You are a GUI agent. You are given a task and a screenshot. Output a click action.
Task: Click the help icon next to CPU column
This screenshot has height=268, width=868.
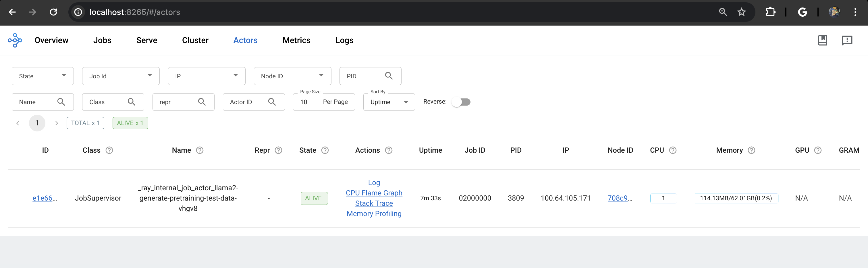673,150
